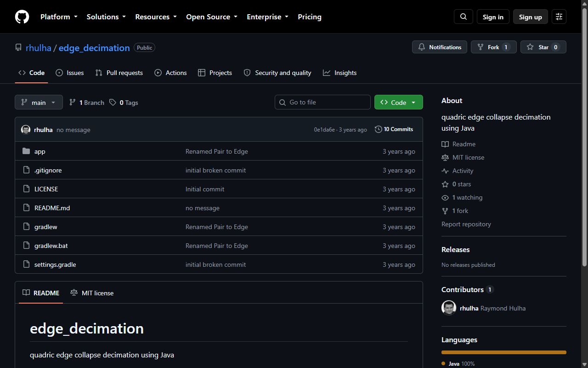Select the README tab in file viewer

[x=41, y=293]
